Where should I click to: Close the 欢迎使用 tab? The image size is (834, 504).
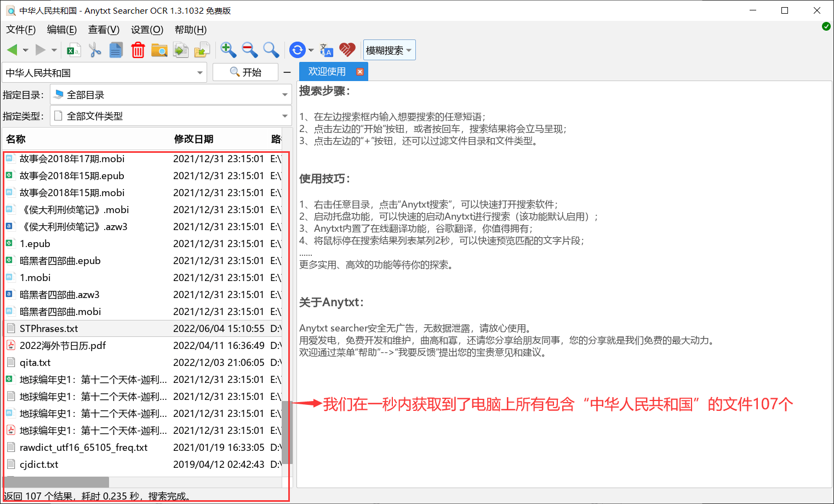[359, 72]
